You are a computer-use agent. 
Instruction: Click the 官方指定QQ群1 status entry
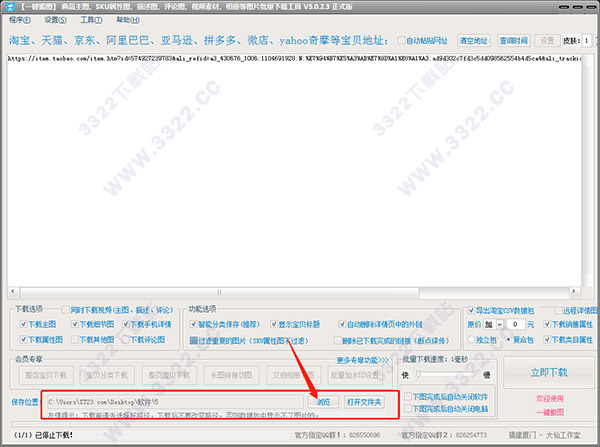[x=338, y=435]
